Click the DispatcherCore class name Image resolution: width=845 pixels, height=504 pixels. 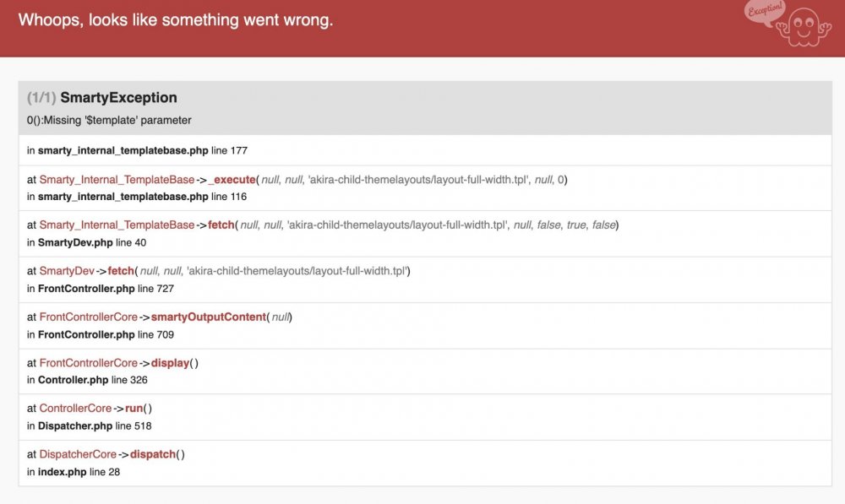pos(78,454)
